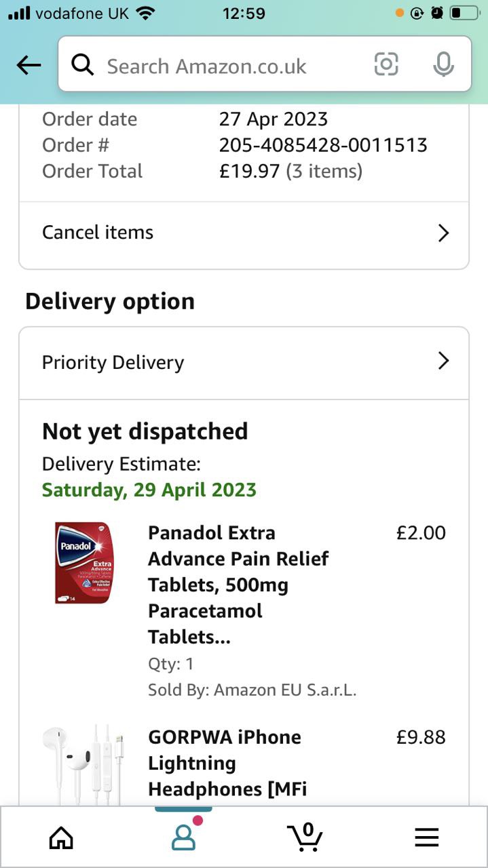Screen dimensions: 488x868
Task: Expand the Cancel items chevron
Action: pos(443,233)
